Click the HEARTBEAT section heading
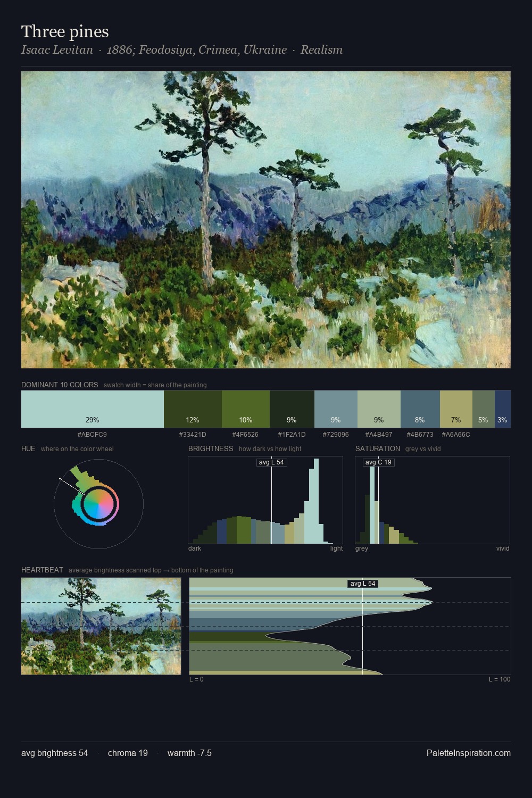This screenshot has height=798, width=532. [42, 570]
